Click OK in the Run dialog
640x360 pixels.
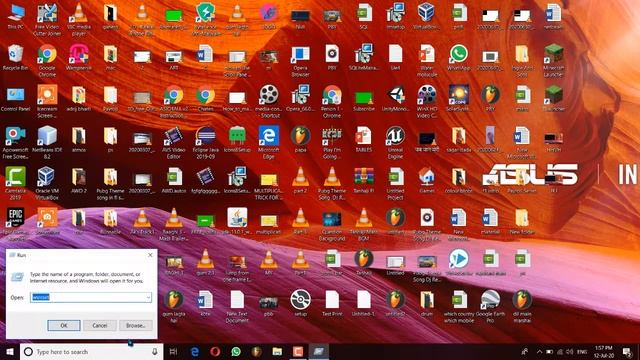(x=64, y=325)
